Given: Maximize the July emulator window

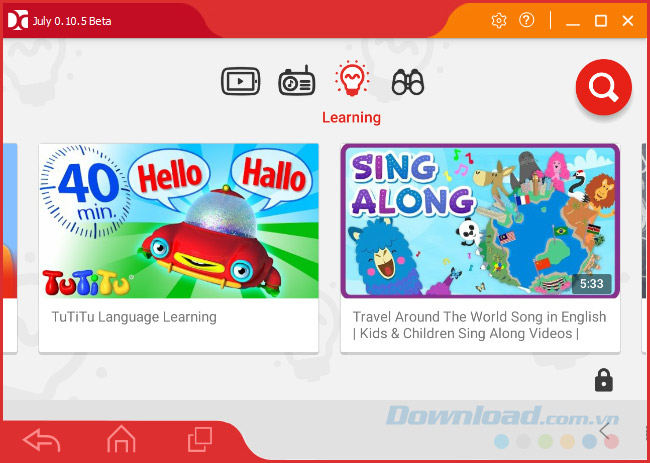Looking at the screenshot, I should coord(601,20).
